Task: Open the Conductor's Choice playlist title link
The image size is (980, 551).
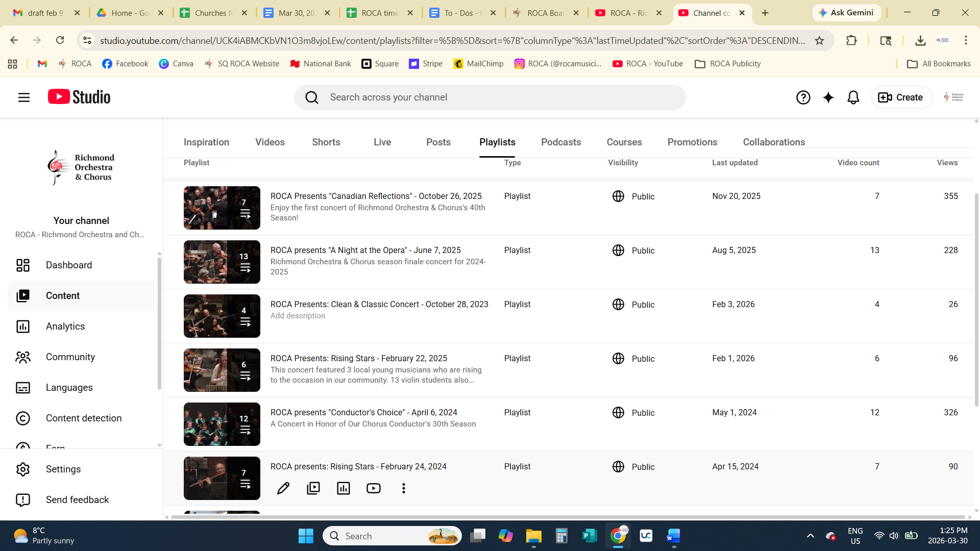Action: pos(363,412)
